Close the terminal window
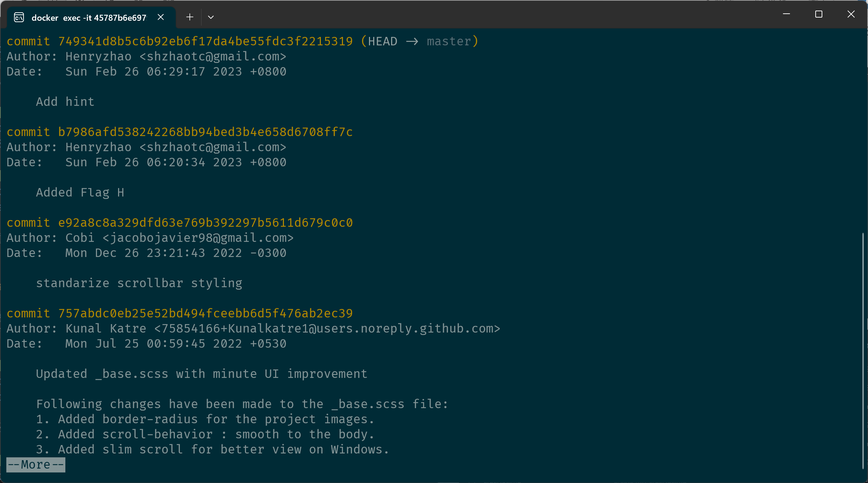Image resolution: width=868 pixels, height=483 pixels. pos(851,14)
